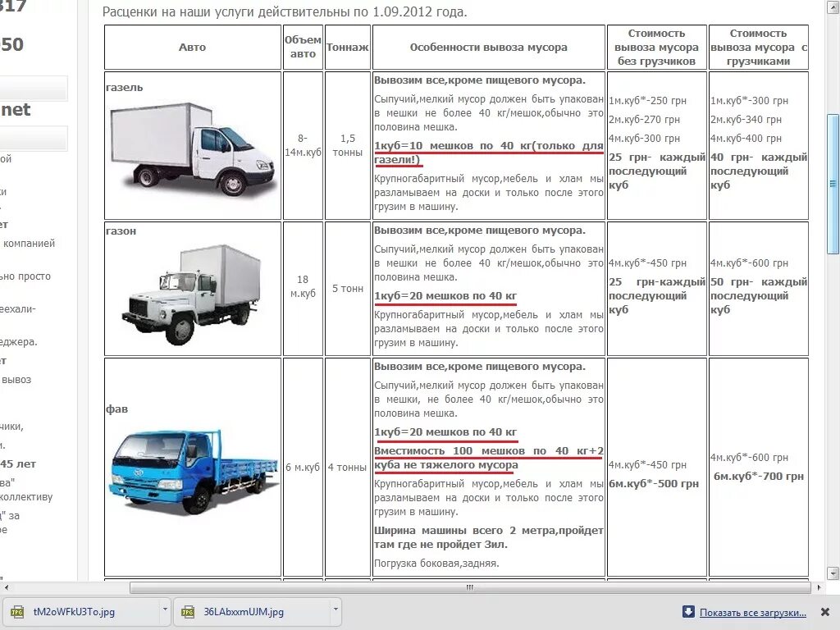840x630 pixels.
Task: Click the 36LAbxxmUJM.jpg file icon in downloads bar
Action: 188,612
